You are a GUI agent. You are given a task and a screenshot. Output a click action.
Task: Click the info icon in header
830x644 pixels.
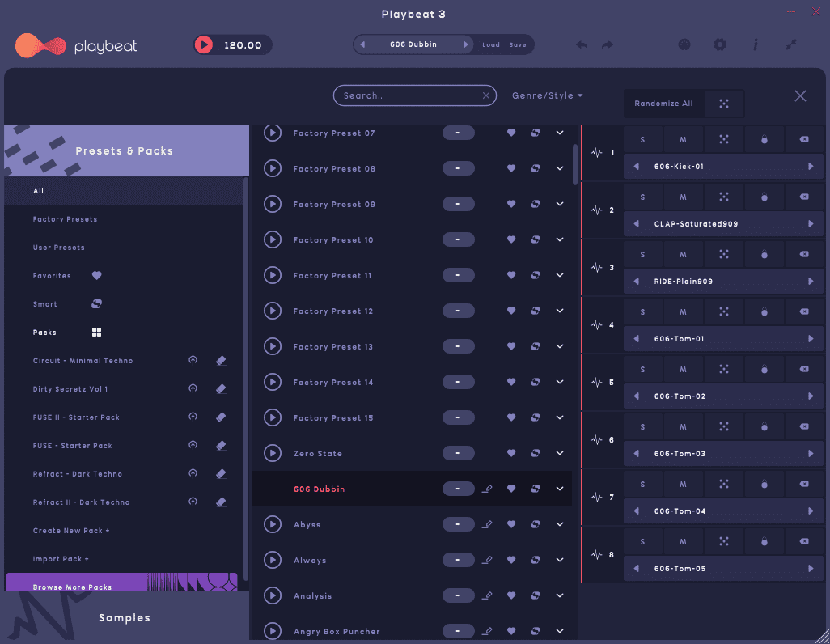point(756,44)
